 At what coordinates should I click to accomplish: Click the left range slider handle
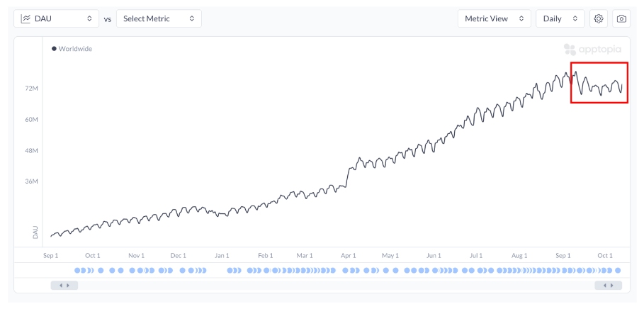64,286
